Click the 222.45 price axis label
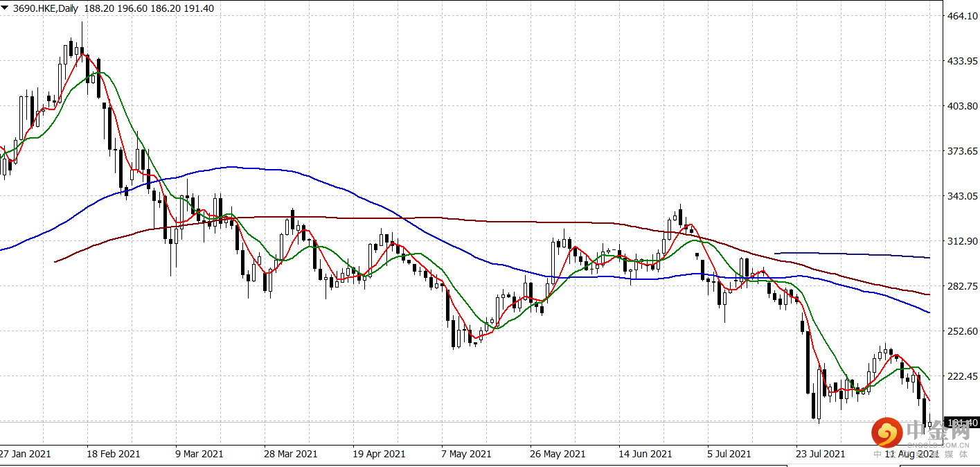The image size is (980, 467). tap(962, 376)
